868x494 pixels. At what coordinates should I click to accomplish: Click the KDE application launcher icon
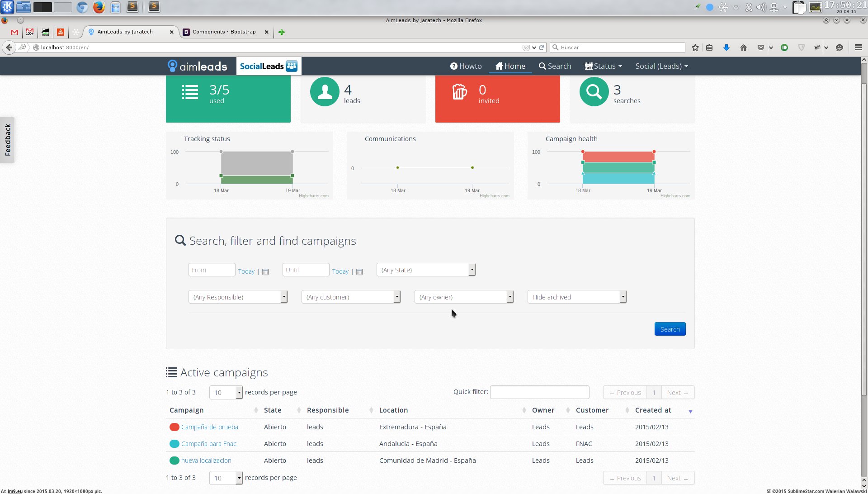pos(7,7)
